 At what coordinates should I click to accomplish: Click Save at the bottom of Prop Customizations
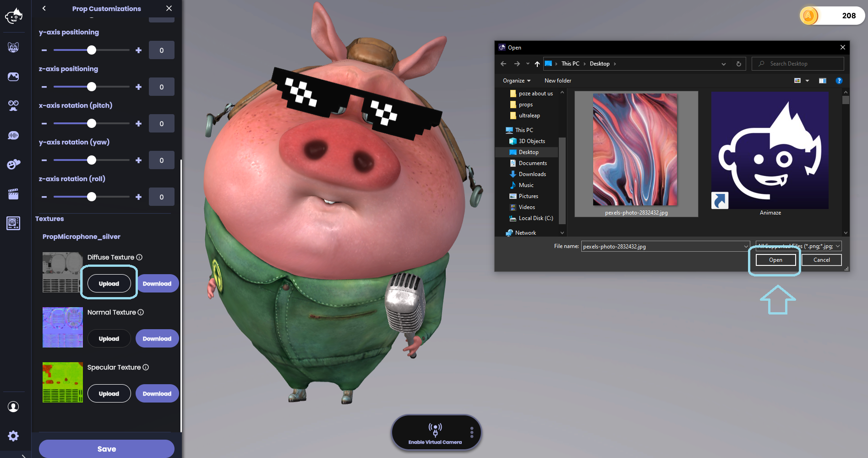click(106, 448)
